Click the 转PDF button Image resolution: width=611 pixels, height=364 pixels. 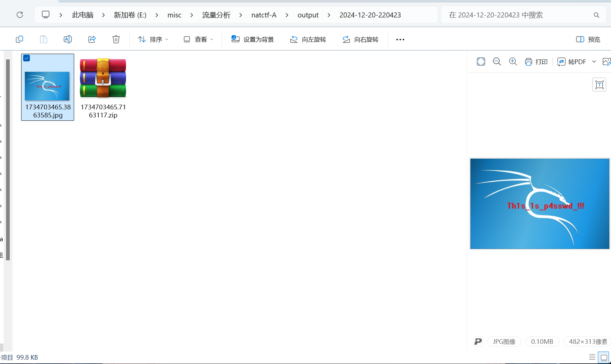(x=572, y=62)
